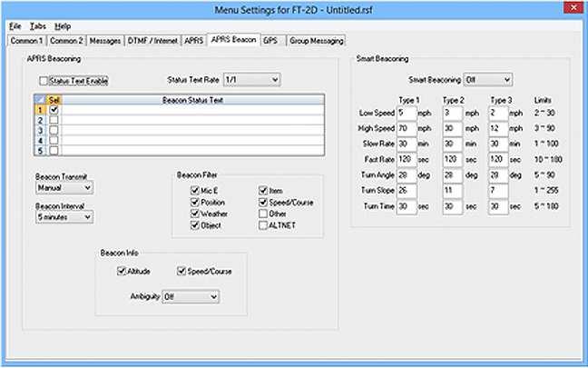This screenshot has width=588, height=368.
Task: Toggle the Item filter checkbox
Action: (263, 191)
